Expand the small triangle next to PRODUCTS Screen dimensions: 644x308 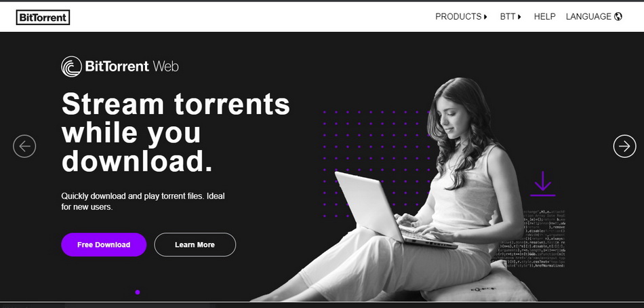(485, 17)
